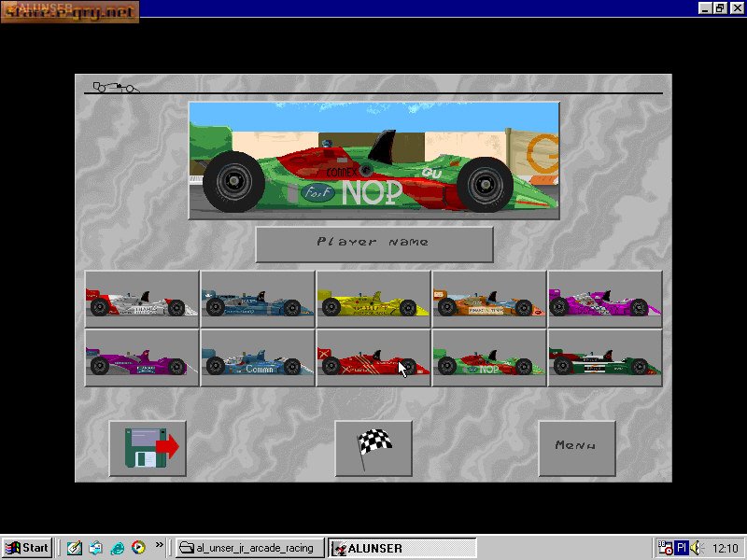Image resolution: width=747 pixels, height=560 pixels.
Task: Launch Internet Explorer from quick launch
Action: (x=117, y=548)
